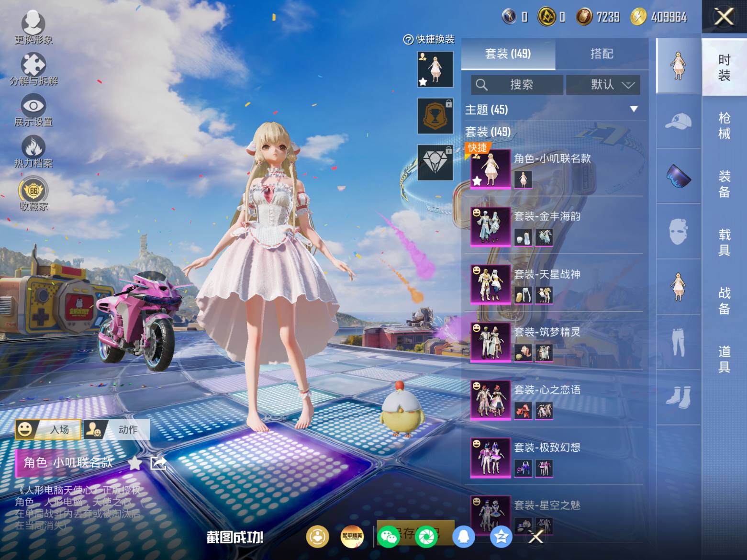
Task: Switch to the 搭配 tab
Action: click(x=602, y=54)
